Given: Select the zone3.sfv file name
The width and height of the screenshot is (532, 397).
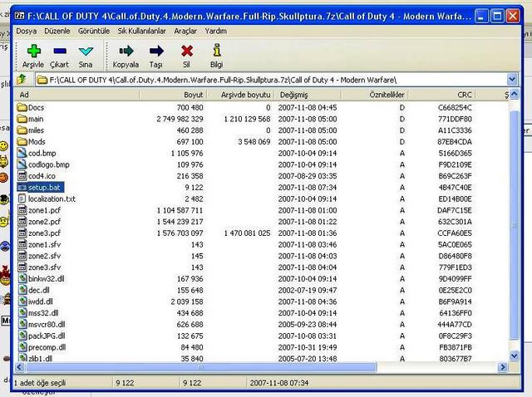Looking at the screenshot, I should (x=44, y=267).
